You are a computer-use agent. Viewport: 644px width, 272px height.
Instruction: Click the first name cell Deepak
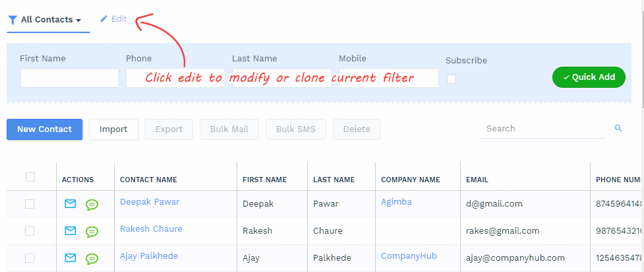pyautogui.click(x=258, y=204)
